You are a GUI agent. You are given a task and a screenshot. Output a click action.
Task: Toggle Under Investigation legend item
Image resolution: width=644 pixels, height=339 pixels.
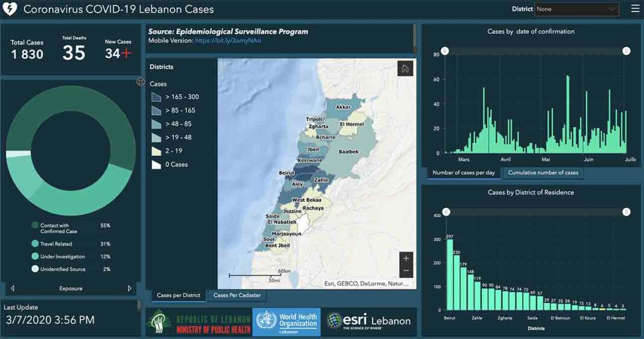(62, 257)
